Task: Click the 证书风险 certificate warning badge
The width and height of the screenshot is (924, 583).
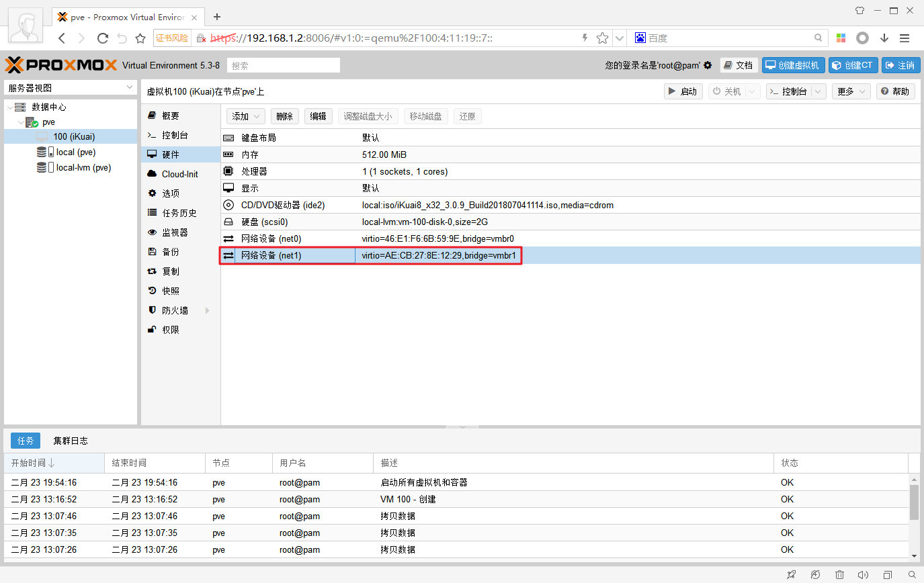Action: coord(172,38)
